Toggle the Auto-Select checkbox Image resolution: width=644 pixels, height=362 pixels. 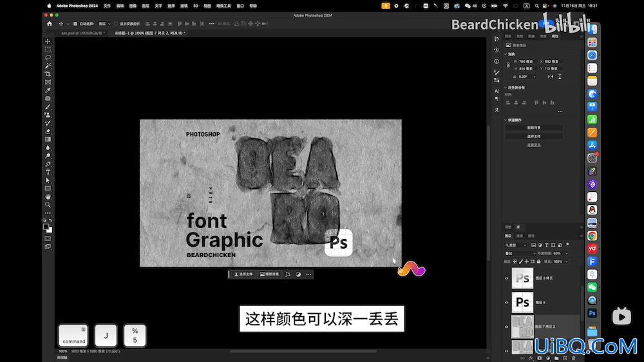click(x=75, y=24)
